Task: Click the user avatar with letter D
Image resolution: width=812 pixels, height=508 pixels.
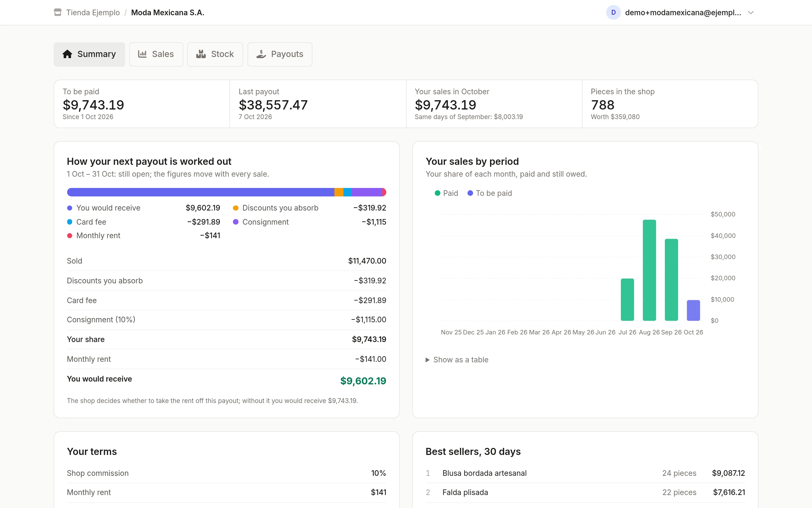Action: point(613,12)
